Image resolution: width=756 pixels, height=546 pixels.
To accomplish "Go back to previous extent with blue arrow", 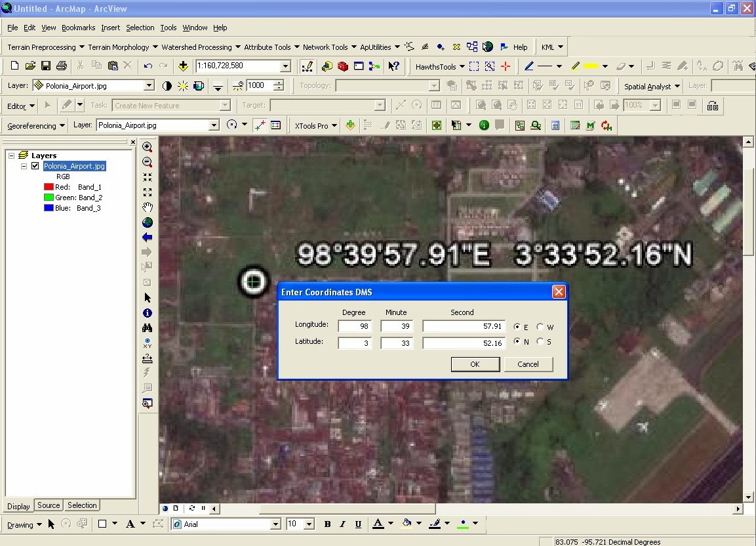I will (x=148, y=238).
